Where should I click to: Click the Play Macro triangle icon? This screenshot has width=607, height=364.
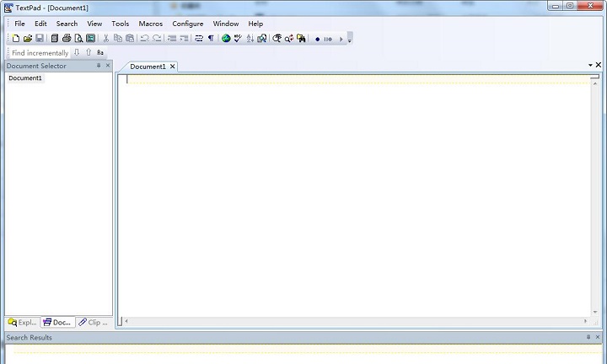[341, 39]
